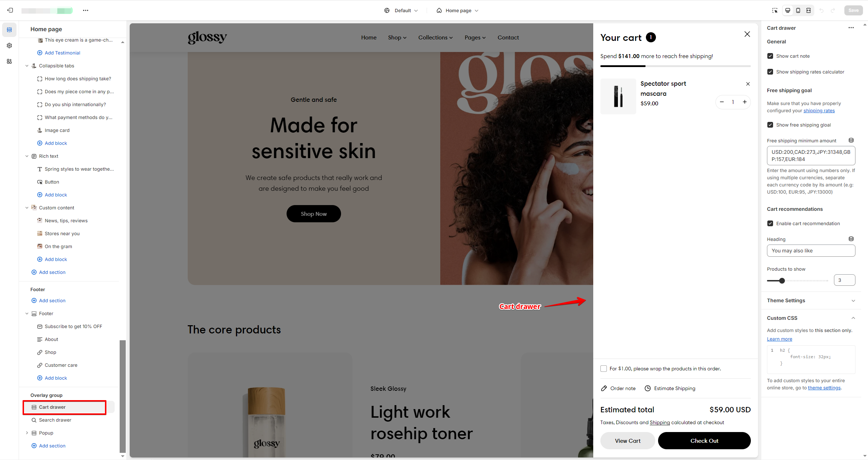Viewport: 868px width, 460px height.
Task: Remove Spectator sport mascara from cart
Action: tap(748, 84)
